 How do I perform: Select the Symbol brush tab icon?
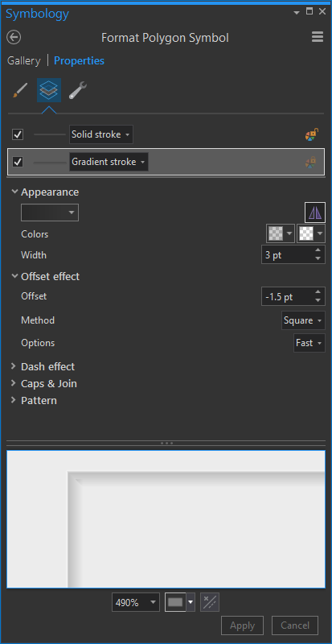point(20,90)
